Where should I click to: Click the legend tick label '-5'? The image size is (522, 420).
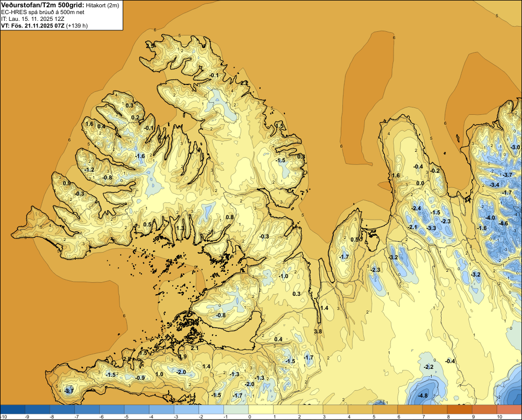pyautogui.click(x=126, y=417)
